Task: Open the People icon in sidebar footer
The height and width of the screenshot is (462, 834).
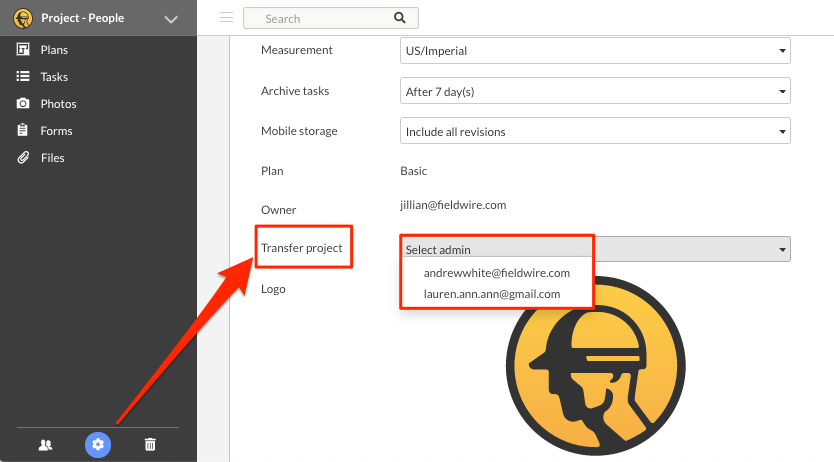Action: coord(46,445)
